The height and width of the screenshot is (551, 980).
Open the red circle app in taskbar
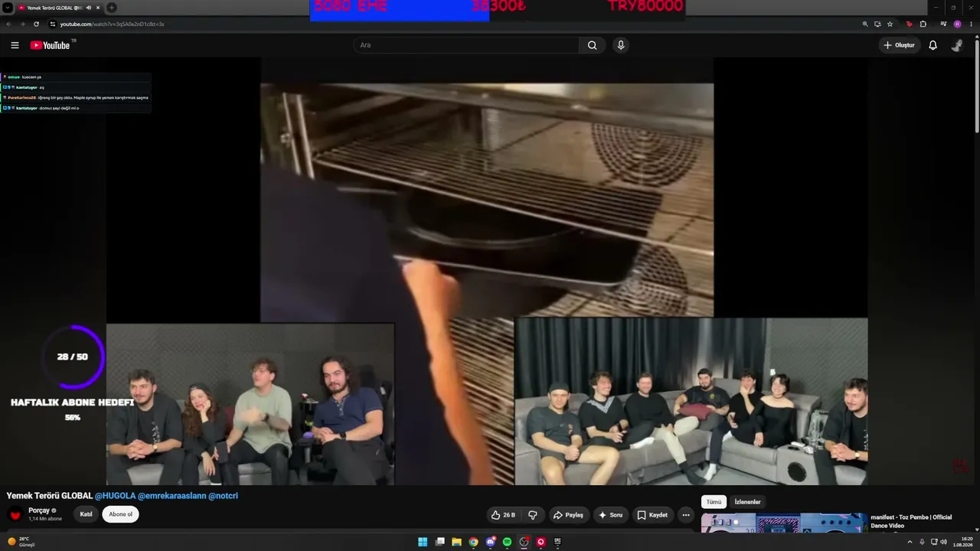point(541,542)
